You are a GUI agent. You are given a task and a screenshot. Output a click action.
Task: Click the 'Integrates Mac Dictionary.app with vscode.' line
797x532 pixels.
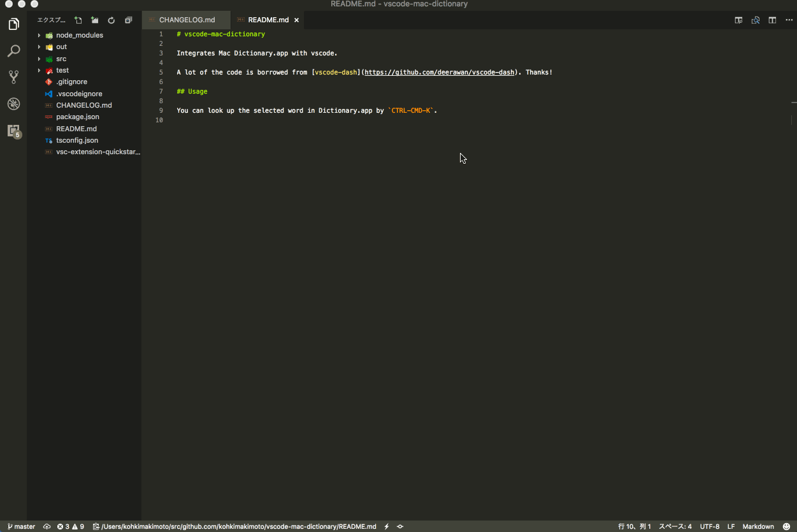click(257, 53)
